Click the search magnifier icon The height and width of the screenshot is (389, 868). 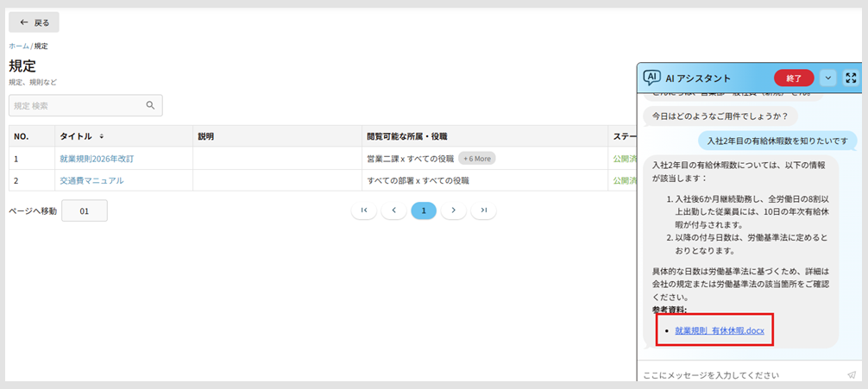click(x=150, y=105)
